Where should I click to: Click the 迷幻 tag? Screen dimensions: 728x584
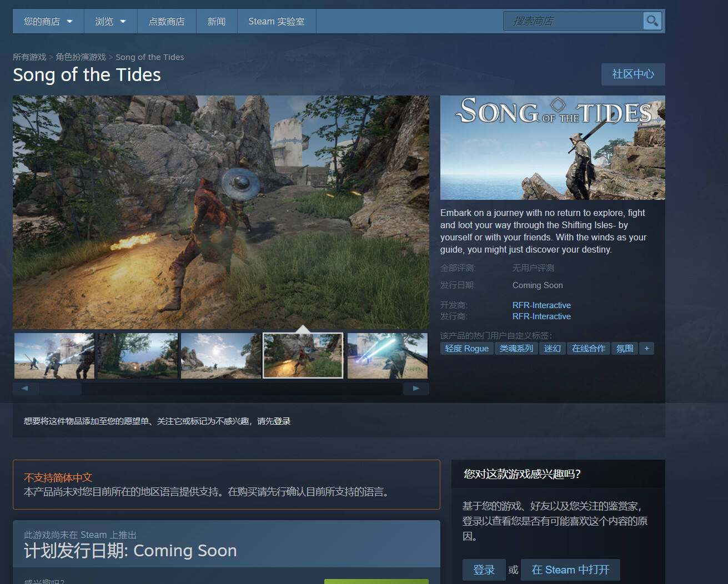click(x=553, y=349)
